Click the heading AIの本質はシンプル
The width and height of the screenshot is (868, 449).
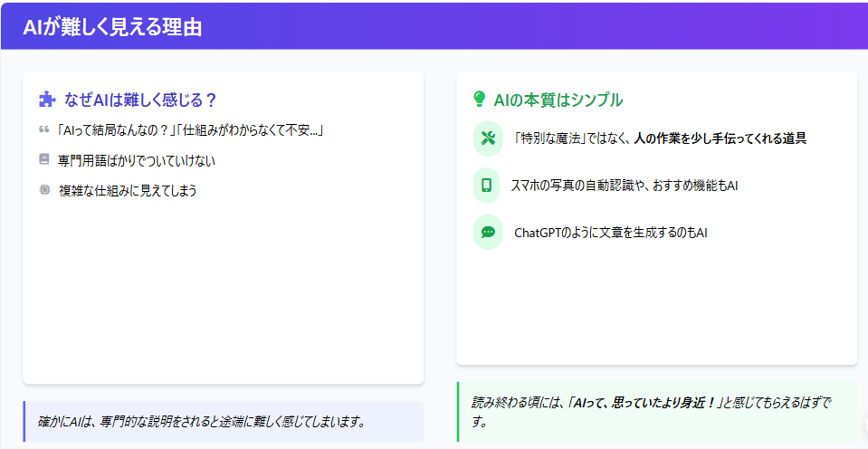click(x=558, y=100)
